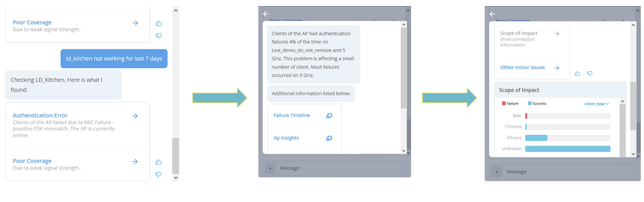Open the Ap Insights popup icon
The width and height of the screenshot is (644, 202).
329,138
